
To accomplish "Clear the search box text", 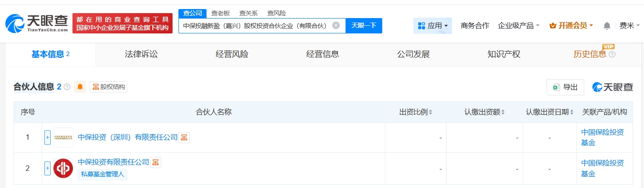I will pyautogui.click(x=336, y=25).
